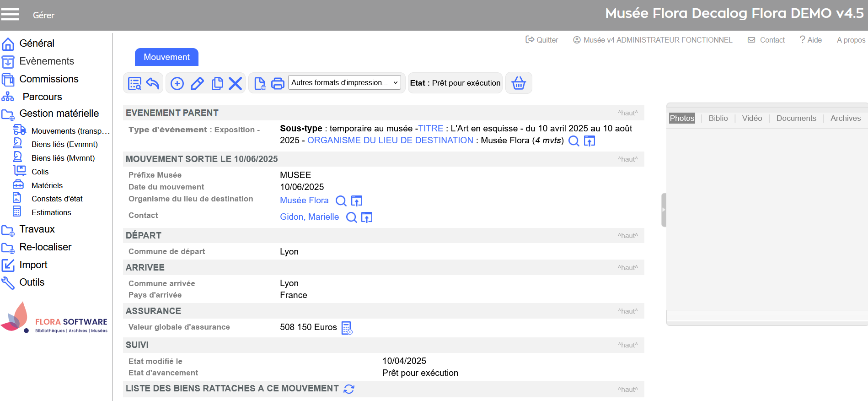Open the Autres formats d'impression dropdown
Screen dimensions: 868x401
click(x=344, y=83)
